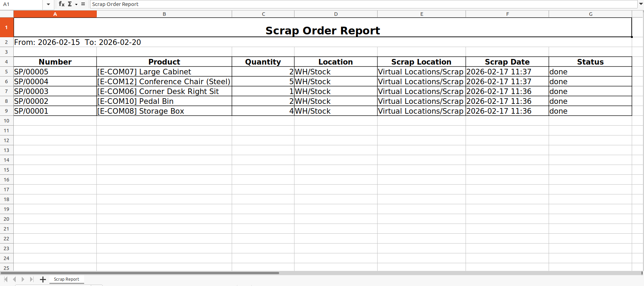Select column A header
This screenshot has width=644, height=286.
pyautogui.click(x=55, y=14)
